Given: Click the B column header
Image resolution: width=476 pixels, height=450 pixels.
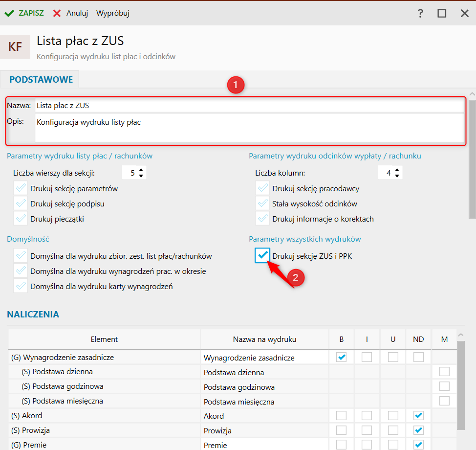Looking at the screenshot, I should (x=342, y=339).
